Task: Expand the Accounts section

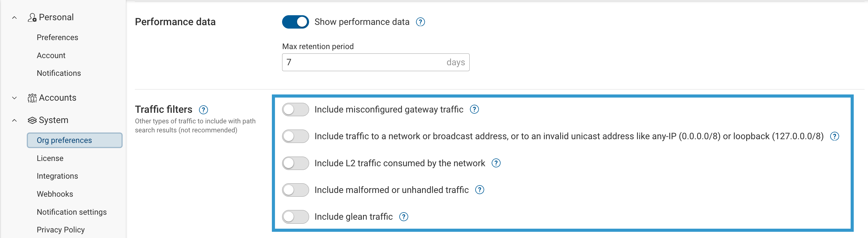Action: tap(14, 98)
